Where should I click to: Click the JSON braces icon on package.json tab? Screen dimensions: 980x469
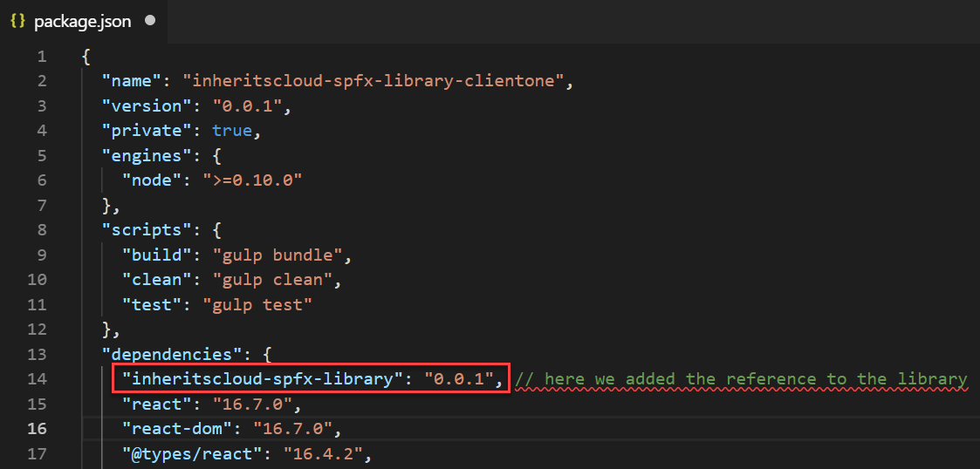coord(18,21)
